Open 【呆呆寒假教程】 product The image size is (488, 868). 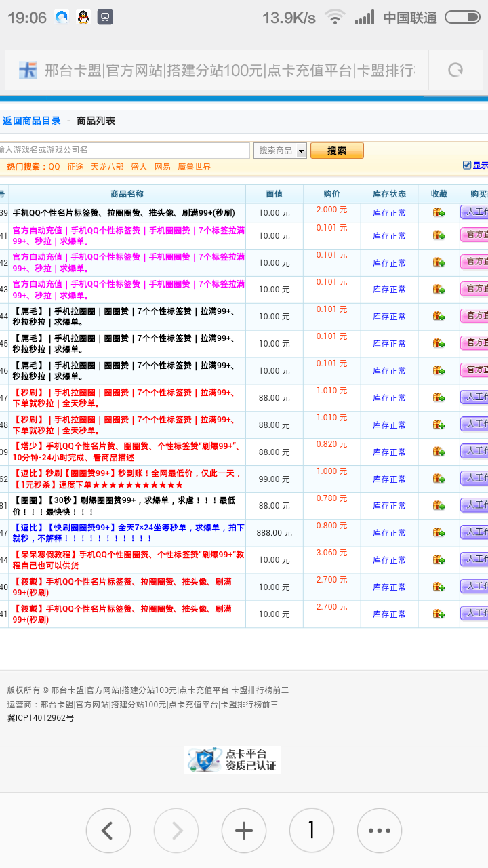(128, 560)
